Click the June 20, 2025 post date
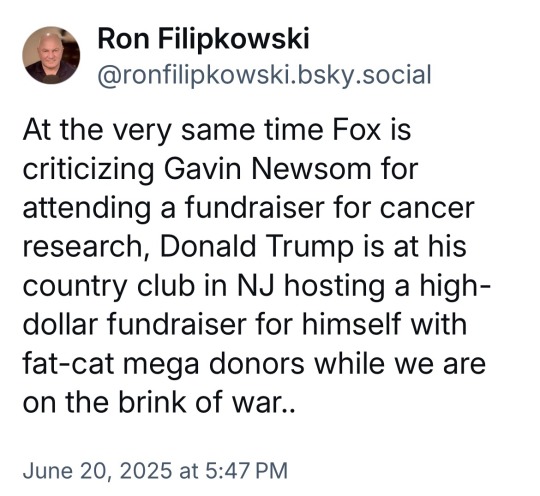 [x=97, y=471]
